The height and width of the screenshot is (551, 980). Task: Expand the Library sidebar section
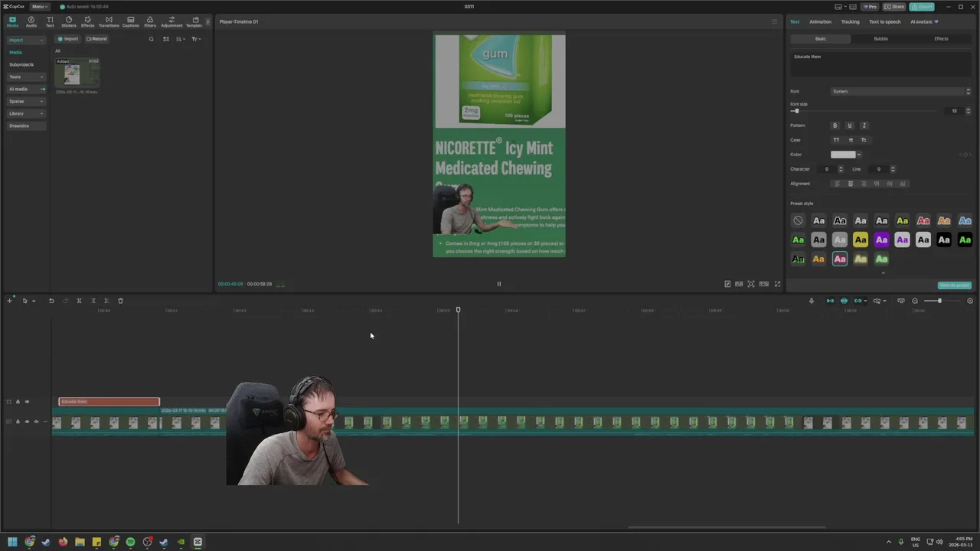(x=26, y=113)
